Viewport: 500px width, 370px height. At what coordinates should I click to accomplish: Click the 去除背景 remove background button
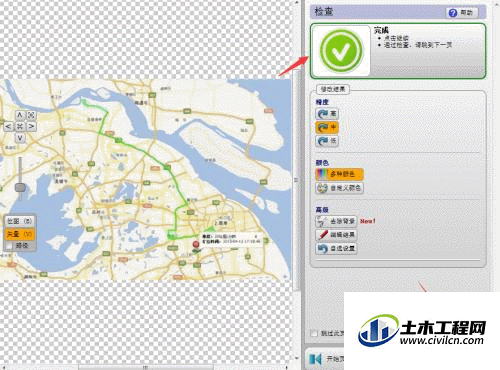[336, 221]
